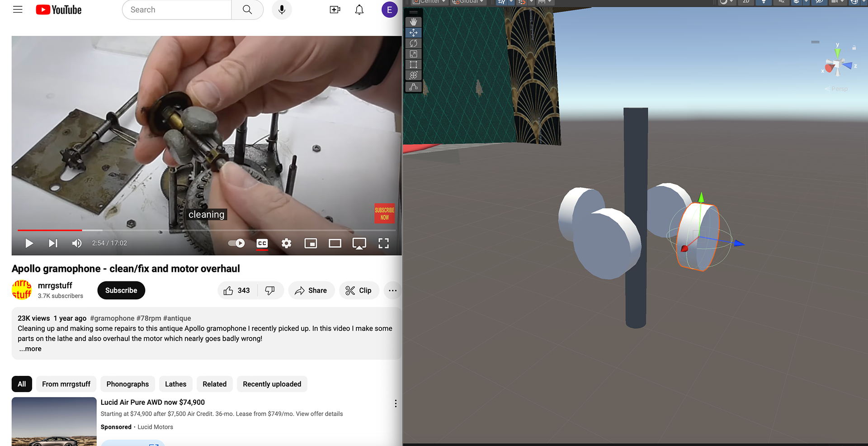Create a Clip of the video

tap(359, 290)
